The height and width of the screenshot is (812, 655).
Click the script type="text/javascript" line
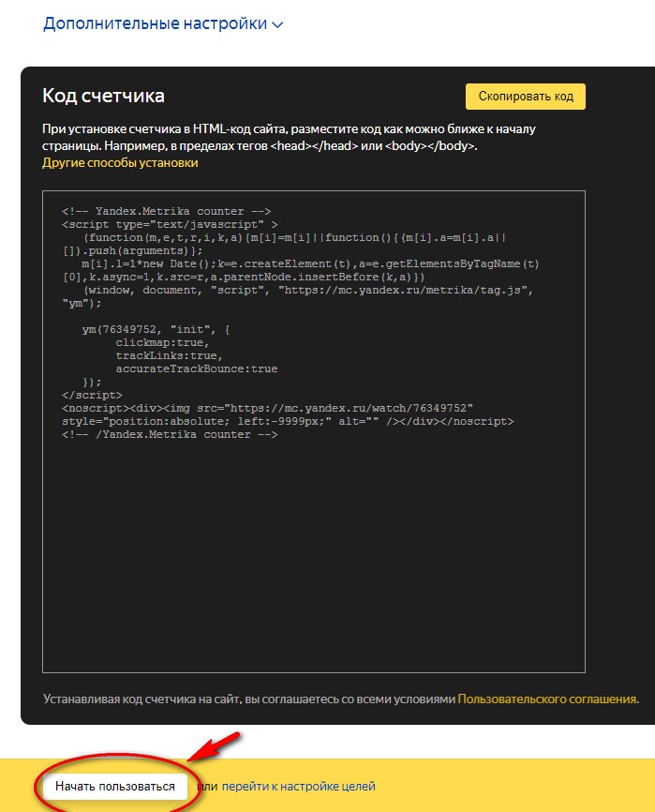[x=170, y=224]
